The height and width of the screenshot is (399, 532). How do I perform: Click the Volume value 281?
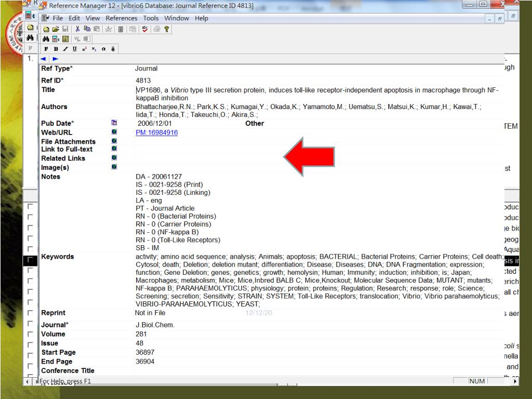click(x=141, y=334)
